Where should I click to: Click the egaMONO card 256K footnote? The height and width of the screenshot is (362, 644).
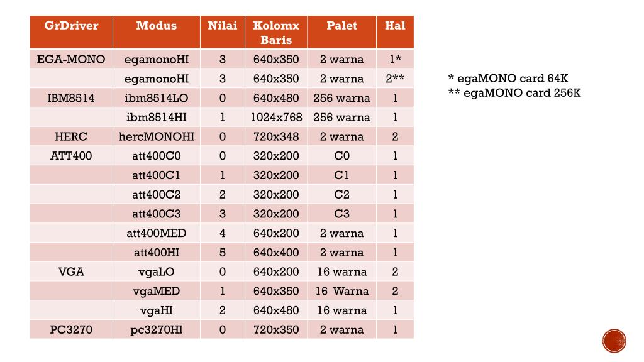click(514, 93)
